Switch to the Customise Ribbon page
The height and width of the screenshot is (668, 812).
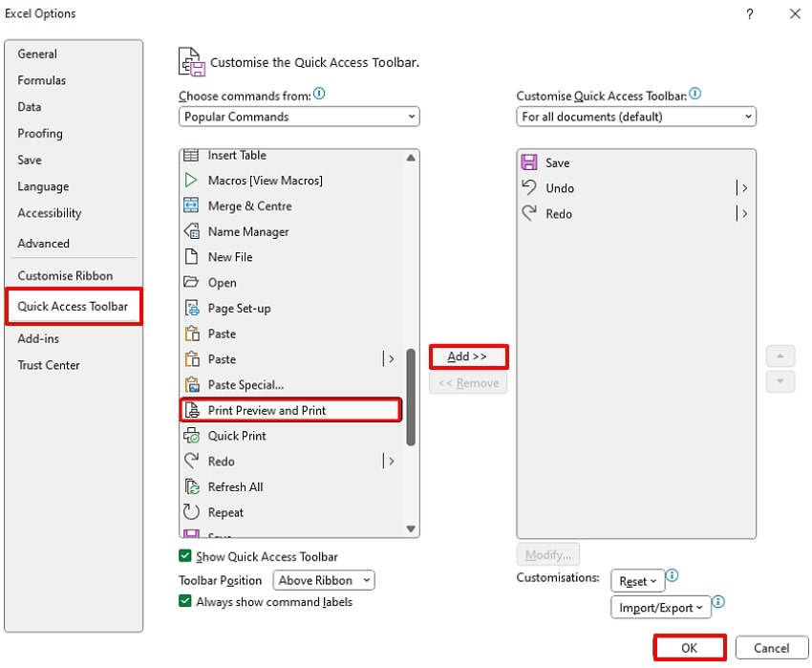point(65,275)
